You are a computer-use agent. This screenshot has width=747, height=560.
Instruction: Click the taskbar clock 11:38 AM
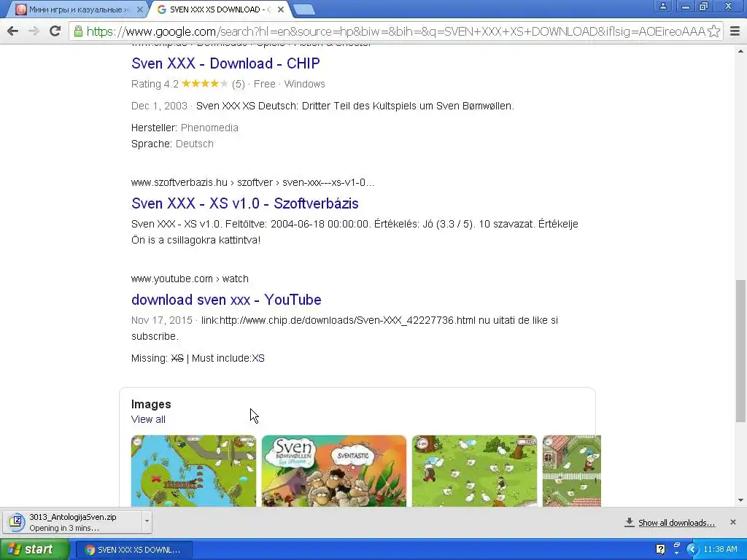(720, 550)
